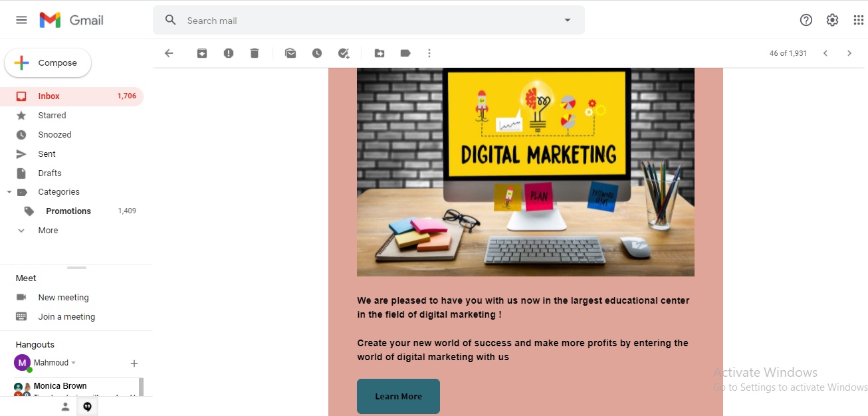Click the search magnifier icon
Screen dimensions: 868x416
tap(171, 20)
